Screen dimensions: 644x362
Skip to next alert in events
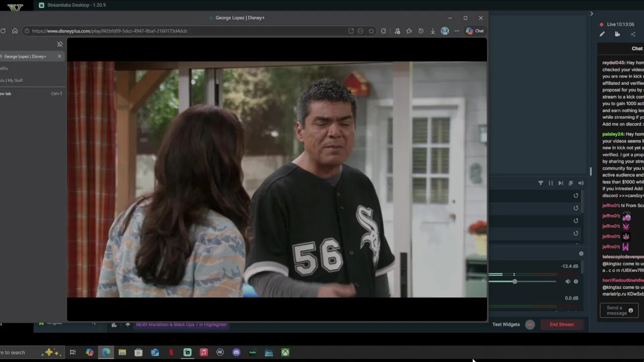click(x=560, y=183)
